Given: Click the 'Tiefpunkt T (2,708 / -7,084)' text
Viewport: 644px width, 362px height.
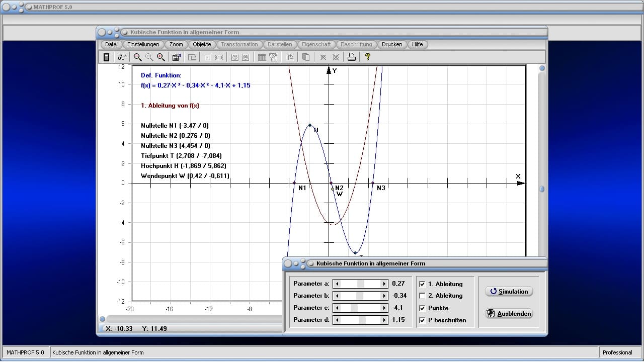Looking at the screenshot, I should click(181, 156).
